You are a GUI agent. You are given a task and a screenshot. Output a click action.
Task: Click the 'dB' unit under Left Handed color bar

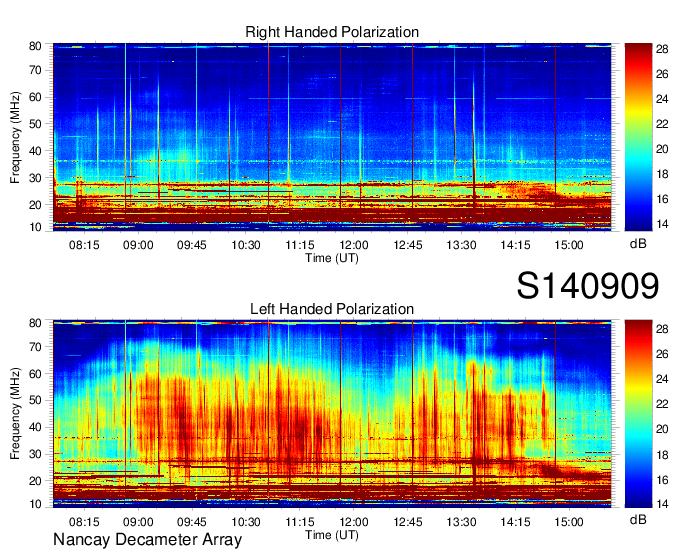[x=638, y=520]
